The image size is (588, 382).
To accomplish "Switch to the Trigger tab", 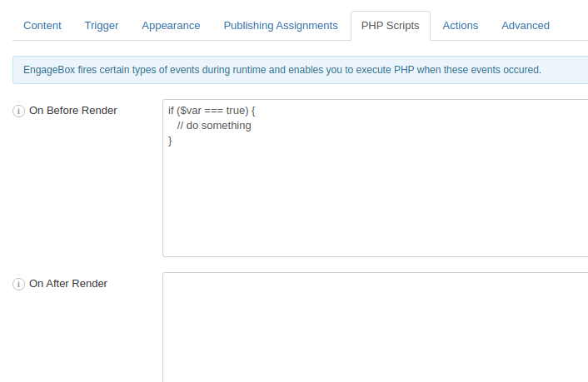I will pyautogui.click(x=102, y=26).
